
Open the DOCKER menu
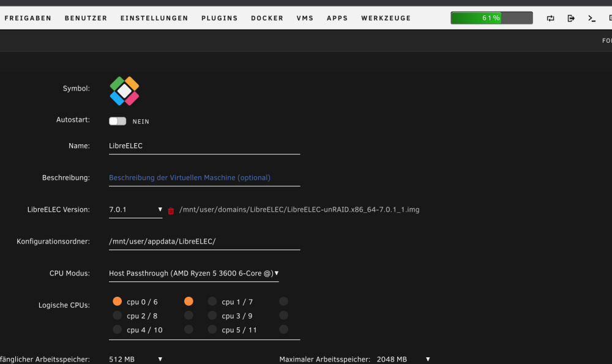coord(267,18)
